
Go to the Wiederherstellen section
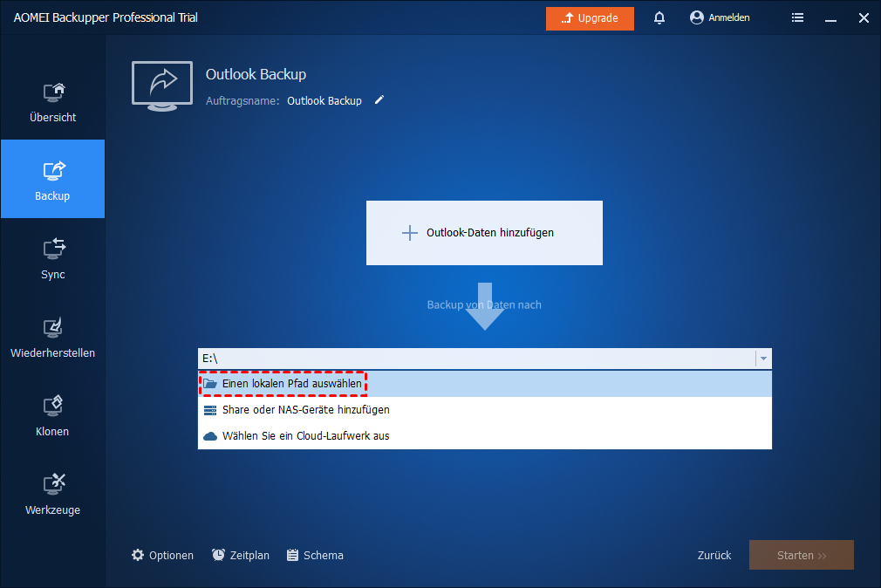click(x=53, y=336)
